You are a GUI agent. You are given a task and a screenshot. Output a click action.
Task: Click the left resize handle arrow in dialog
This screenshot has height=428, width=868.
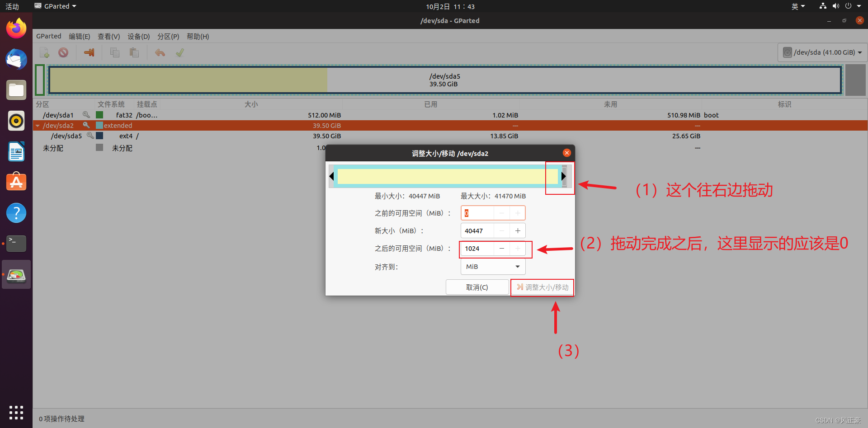point(331,176)
